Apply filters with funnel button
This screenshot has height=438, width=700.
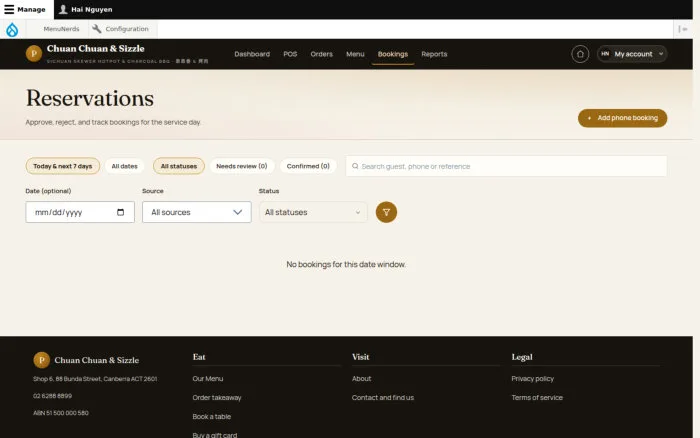[x=386, y=212]
